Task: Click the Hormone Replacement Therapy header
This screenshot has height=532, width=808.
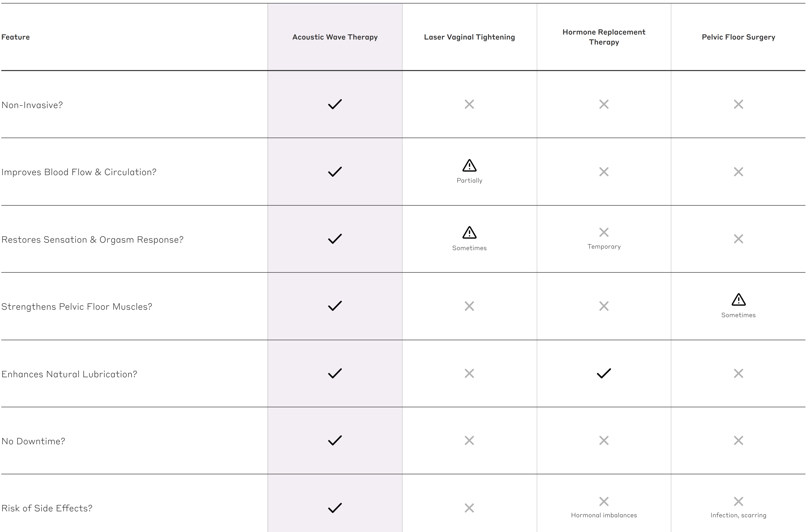Action: coord(604,37)
